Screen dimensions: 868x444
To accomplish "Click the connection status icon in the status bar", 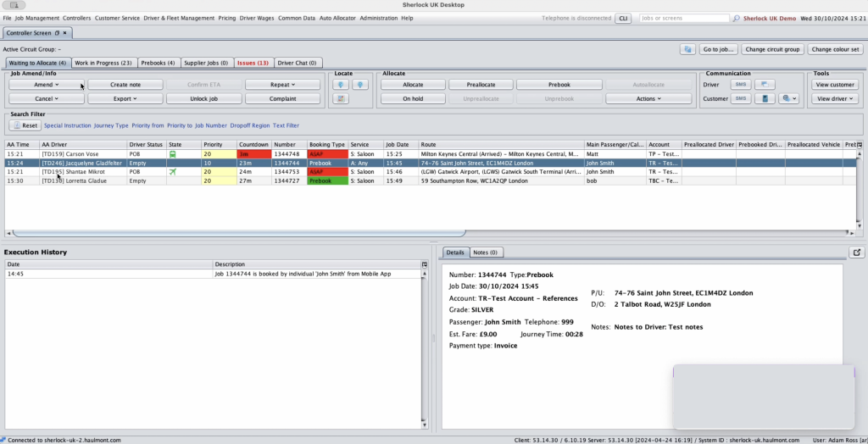I will pyautogui.click(x=3, y=440).
